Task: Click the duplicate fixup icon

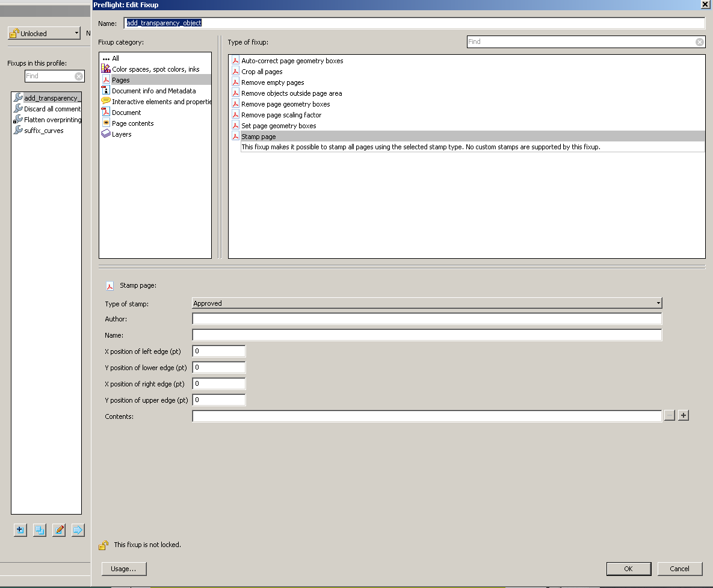Action: point(40,530)
